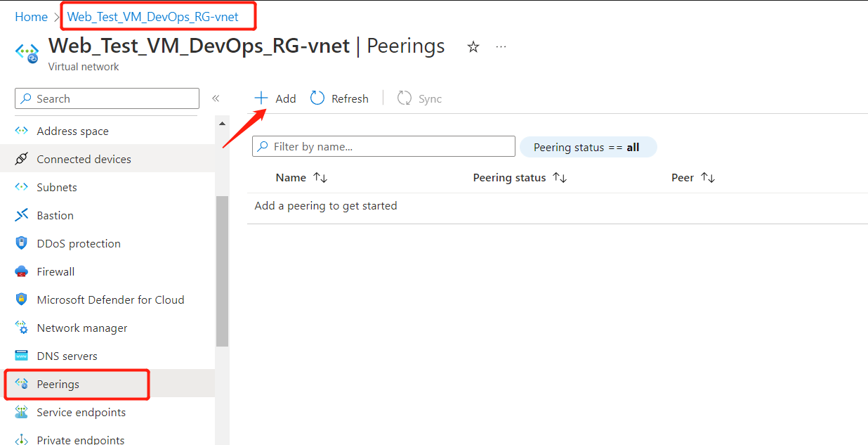Click 'Add a peering to get started' text
This screenshot has height=445, width=868.
point(326,206)
